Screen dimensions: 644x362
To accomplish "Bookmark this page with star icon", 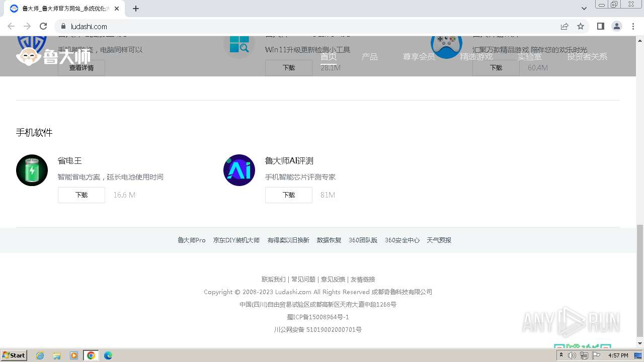I will 581,26.
